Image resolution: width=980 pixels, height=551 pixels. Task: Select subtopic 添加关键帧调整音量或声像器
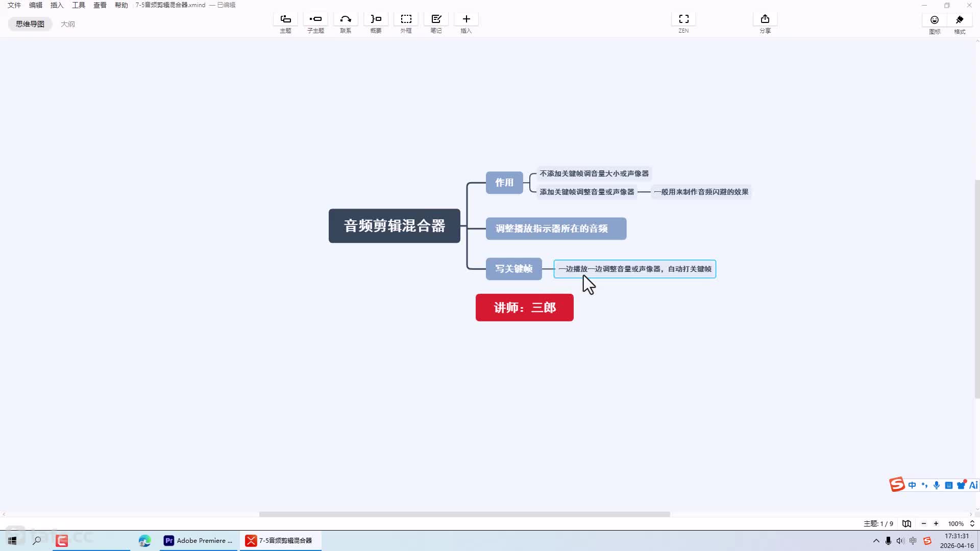(x=587, y=192)
